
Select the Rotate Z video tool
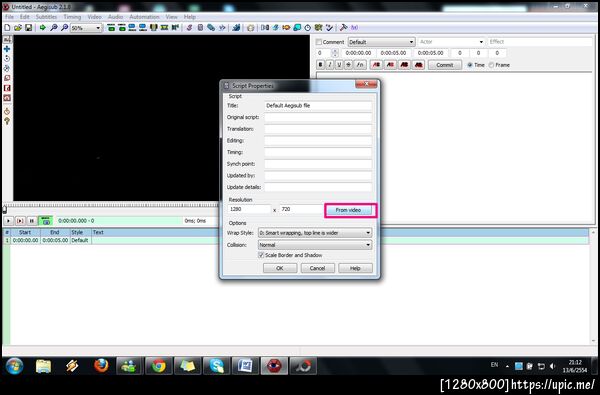click(7, 59)
